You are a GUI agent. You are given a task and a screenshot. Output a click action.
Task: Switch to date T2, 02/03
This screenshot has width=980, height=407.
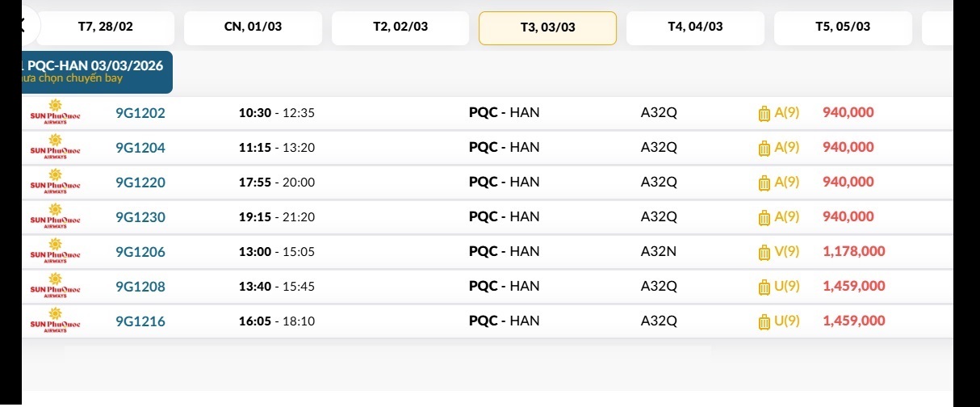click(400, 27)
